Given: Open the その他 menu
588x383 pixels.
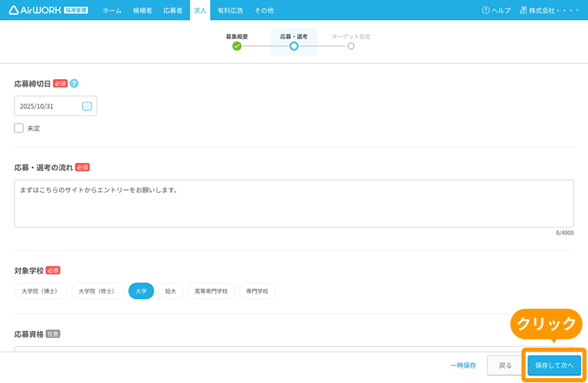Looking at the screenshot, I should [264, 10].
